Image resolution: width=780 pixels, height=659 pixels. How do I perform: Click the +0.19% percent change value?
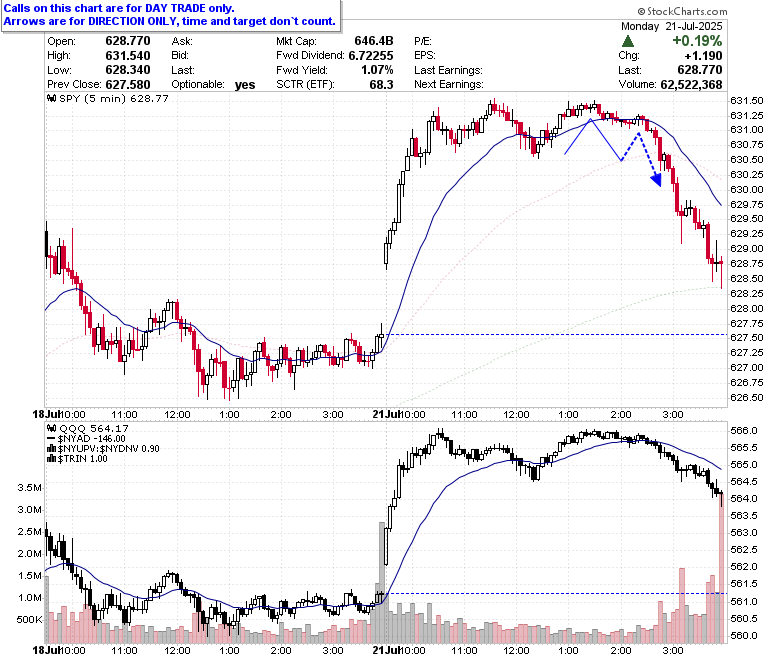[697, 41]
